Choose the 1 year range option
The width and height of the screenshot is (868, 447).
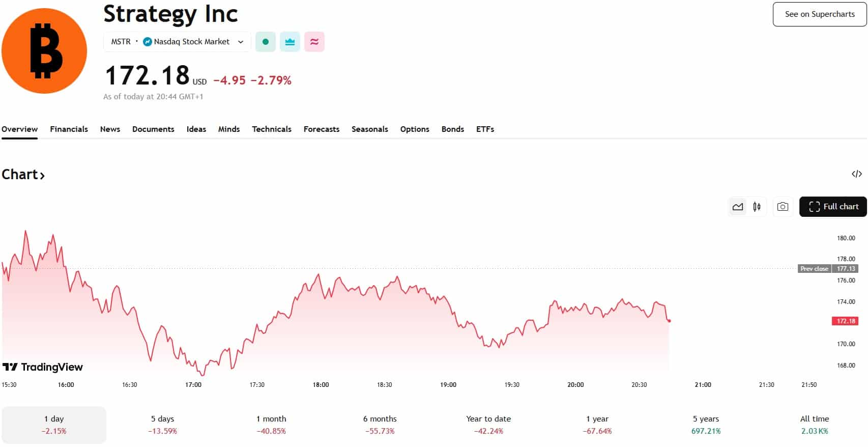click(597, 425)
